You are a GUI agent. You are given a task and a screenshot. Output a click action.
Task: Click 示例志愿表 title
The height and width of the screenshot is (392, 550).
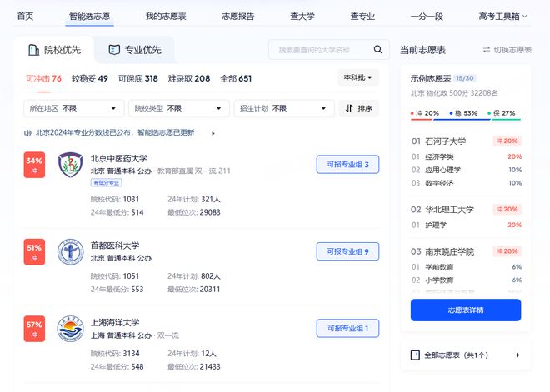click(x=431, y=78)
